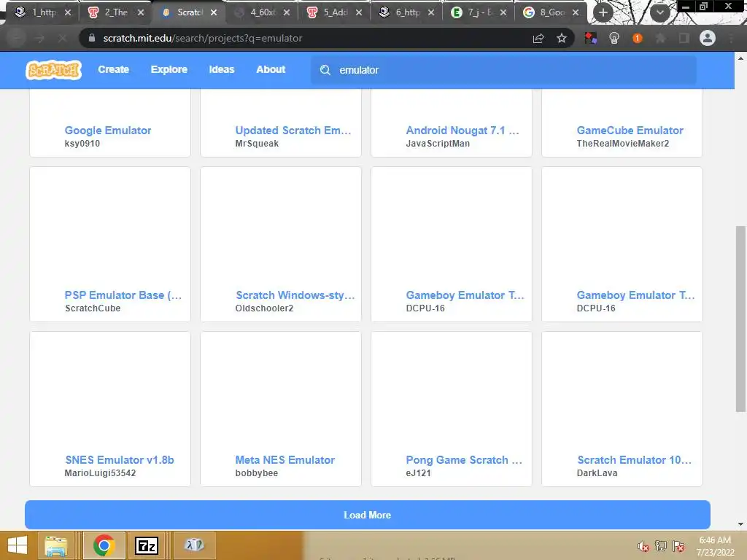Visit author bobbybee's profile

click(256, 472)
